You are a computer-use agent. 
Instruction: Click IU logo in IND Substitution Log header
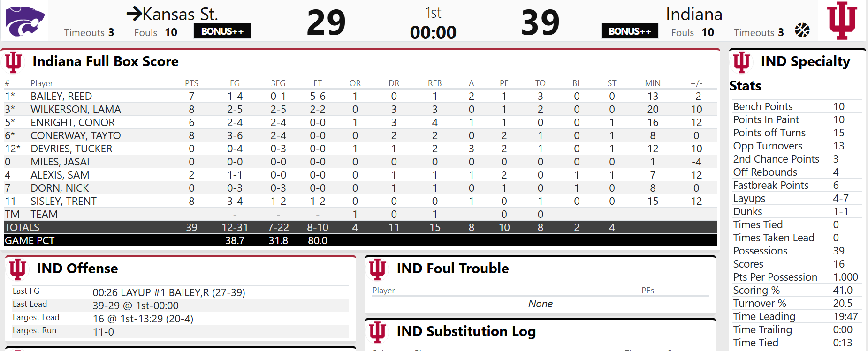(377, 332)
